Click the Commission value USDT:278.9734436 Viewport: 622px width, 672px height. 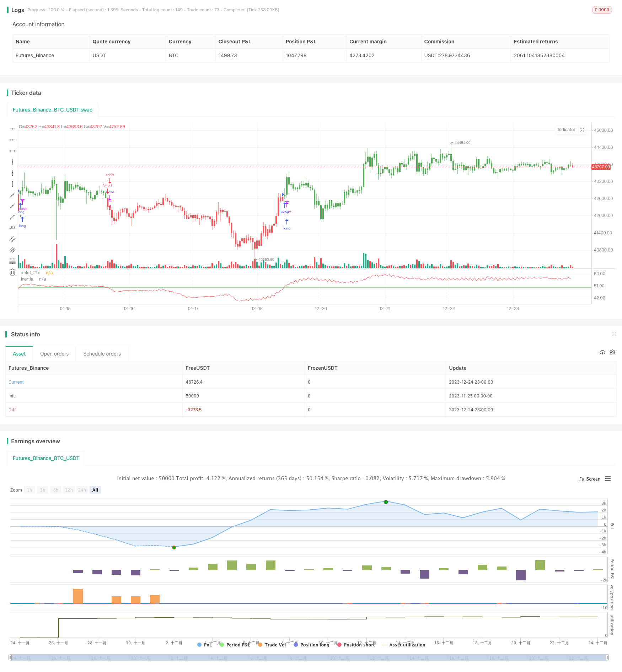[447, 55]
